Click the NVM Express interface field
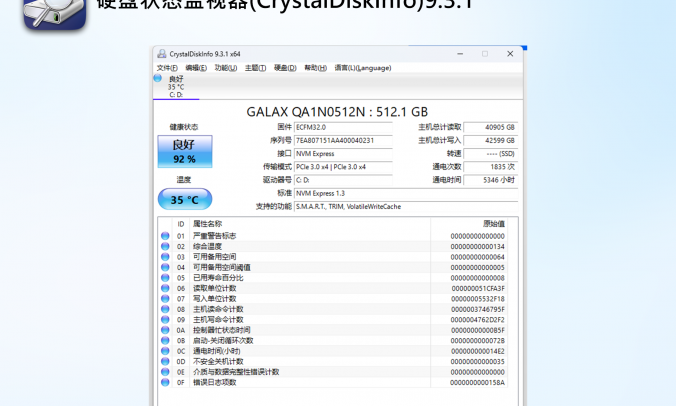Screen dimensions: 676x406 343,154
